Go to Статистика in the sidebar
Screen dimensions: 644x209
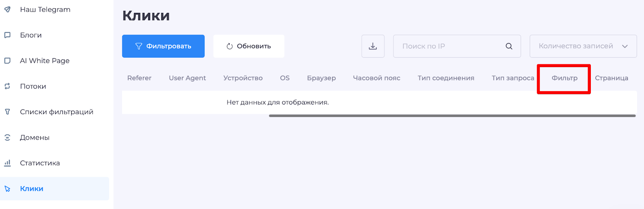coord(40,163)
